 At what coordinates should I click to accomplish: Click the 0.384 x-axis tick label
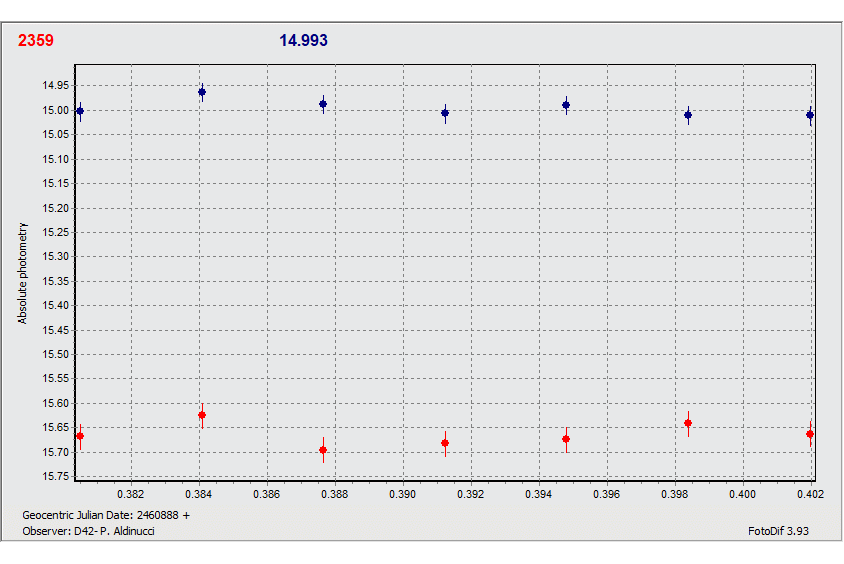(199, 494)
